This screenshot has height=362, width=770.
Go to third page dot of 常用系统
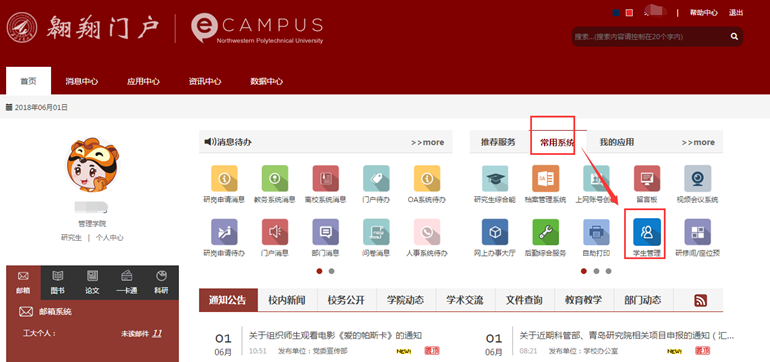click(608, 271)
